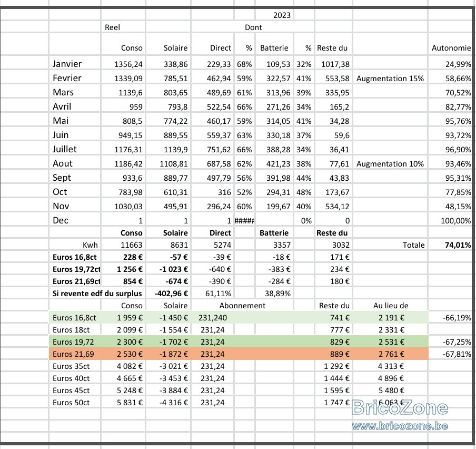Open the www.bricozone.be watermark link
The image size is (476, 449).
(400, 426)
